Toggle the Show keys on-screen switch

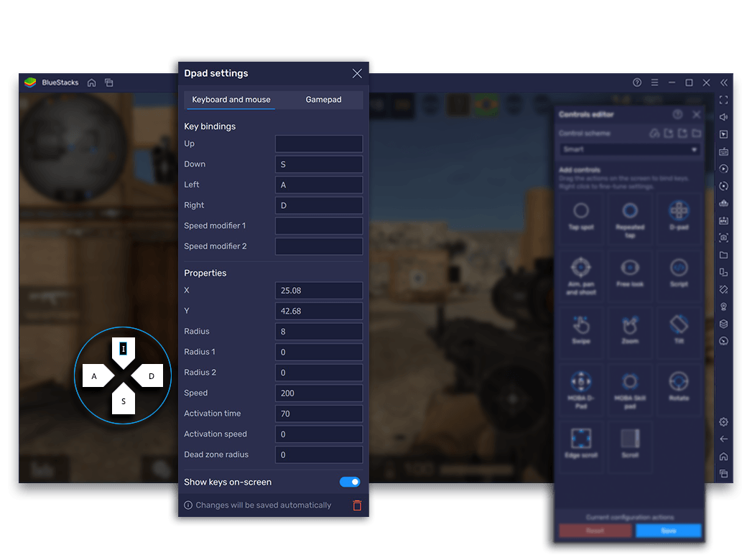click(x=350, y=482)
